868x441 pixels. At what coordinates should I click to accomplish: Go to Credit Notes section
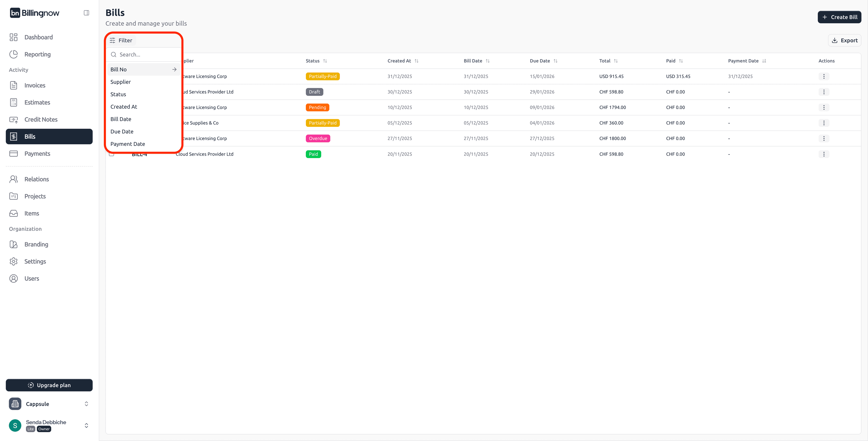[41, 119]
